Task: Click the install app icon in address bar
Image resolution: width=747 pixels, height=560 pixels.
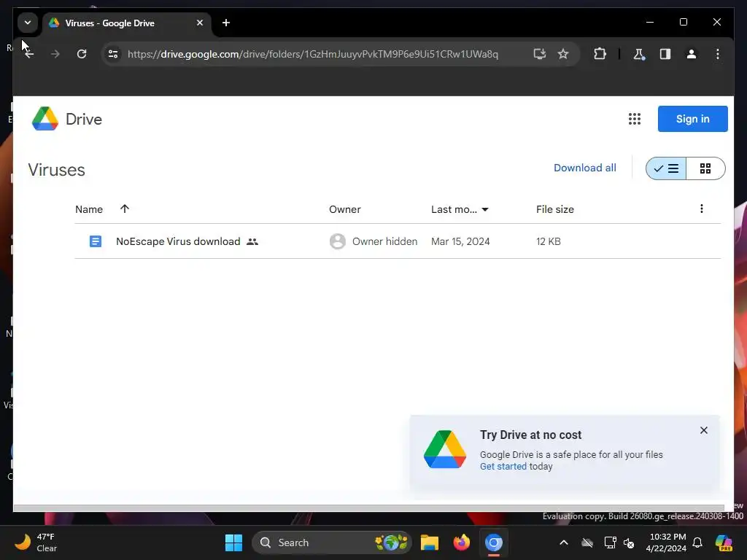Action: (539, 54)
